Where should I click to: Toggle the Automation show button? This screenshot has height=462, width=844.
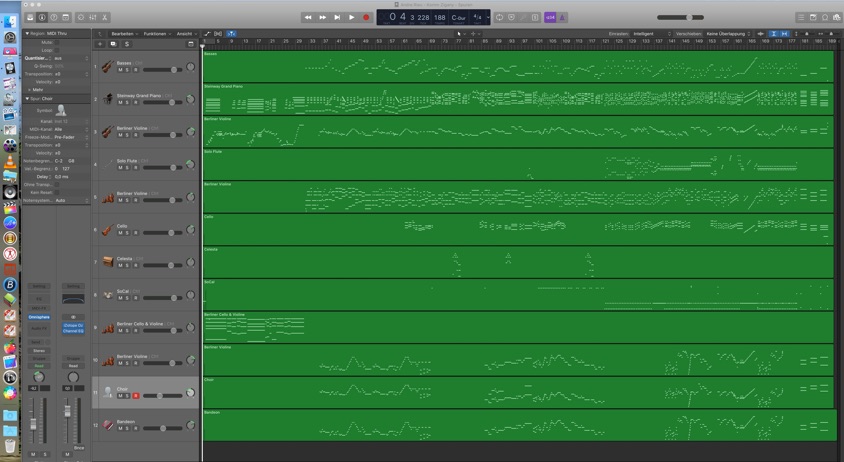(207, 33)
